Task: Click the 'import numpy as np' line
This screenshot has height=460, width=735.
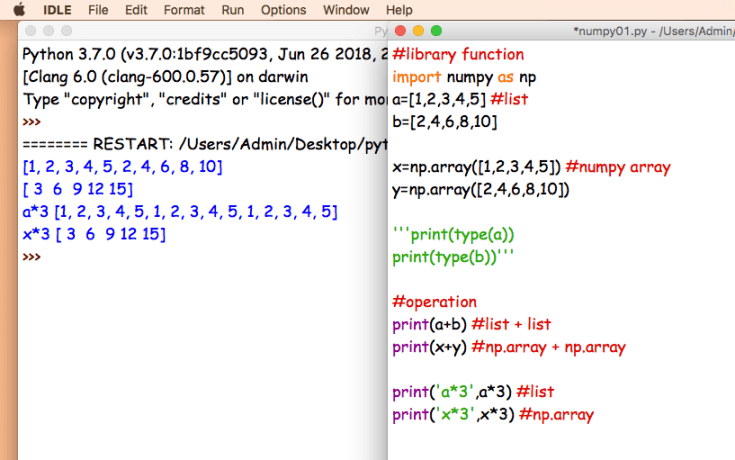Action: click(466, 78)
